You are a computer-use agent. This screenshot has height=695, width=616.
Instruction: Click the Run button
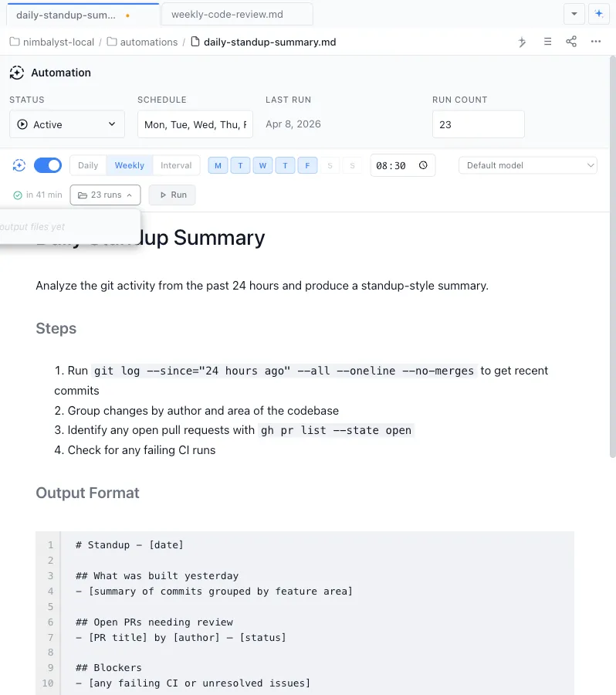click(x=172, y=195)
